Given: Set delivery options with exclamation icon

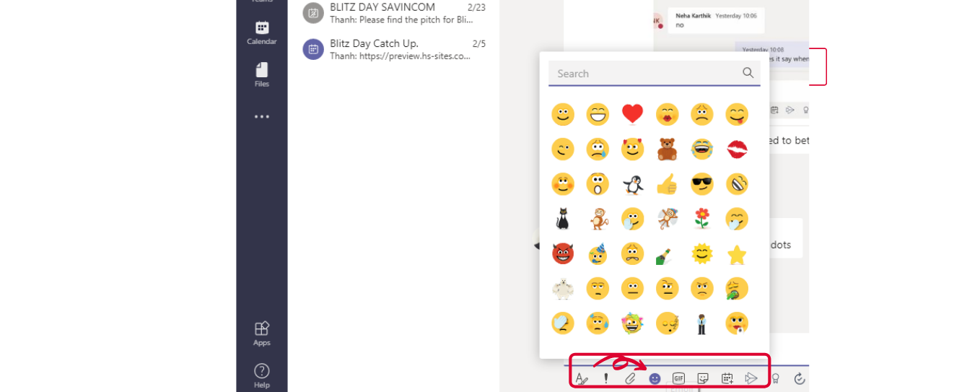Looking at the screenshot, I should pyautogui.click(x=606, y=378).
